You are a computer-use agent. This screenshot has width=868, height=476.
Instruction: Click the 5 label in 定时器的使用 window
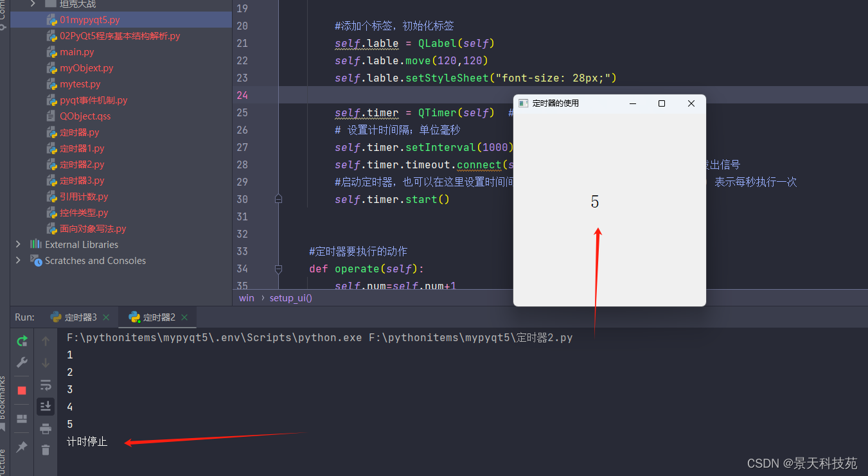(595, 202)
